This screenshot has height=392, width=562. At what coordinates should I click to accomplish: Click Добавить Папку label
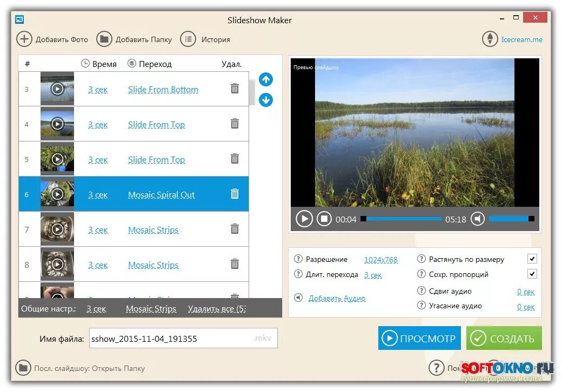pos(144,39)
